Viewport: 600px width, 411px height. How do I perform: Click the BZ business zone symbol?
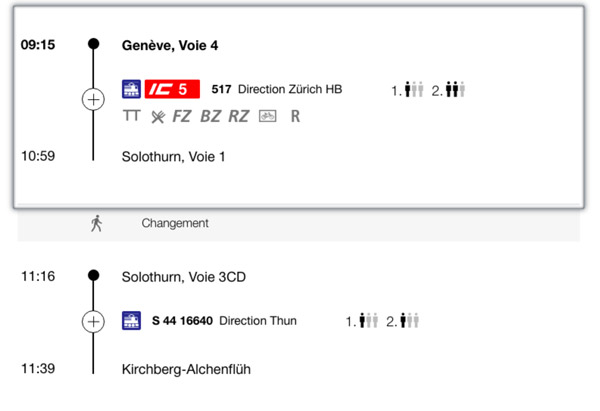tap(210, 116)
